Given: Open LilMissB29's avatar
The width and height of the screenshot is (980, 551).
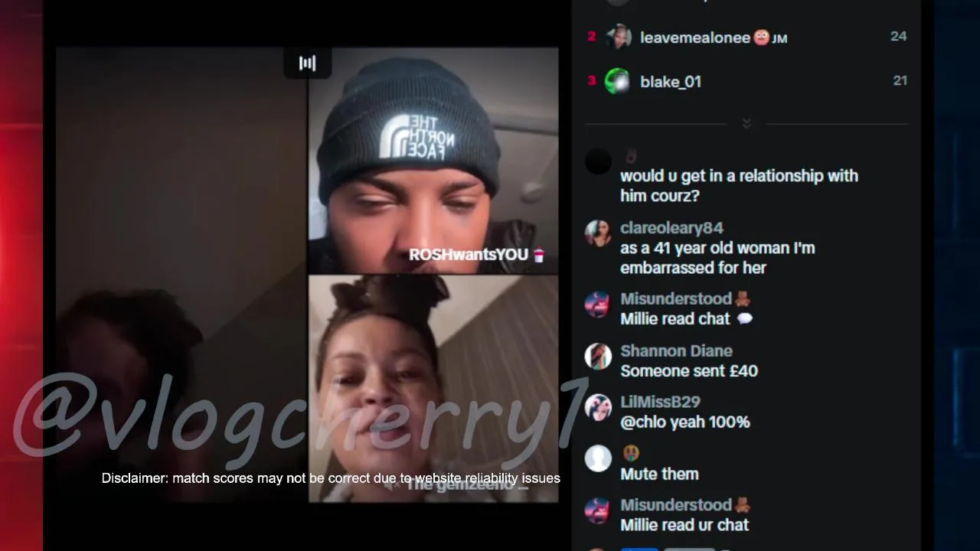Looking at the screenshot, I should (x=598, y=408).
